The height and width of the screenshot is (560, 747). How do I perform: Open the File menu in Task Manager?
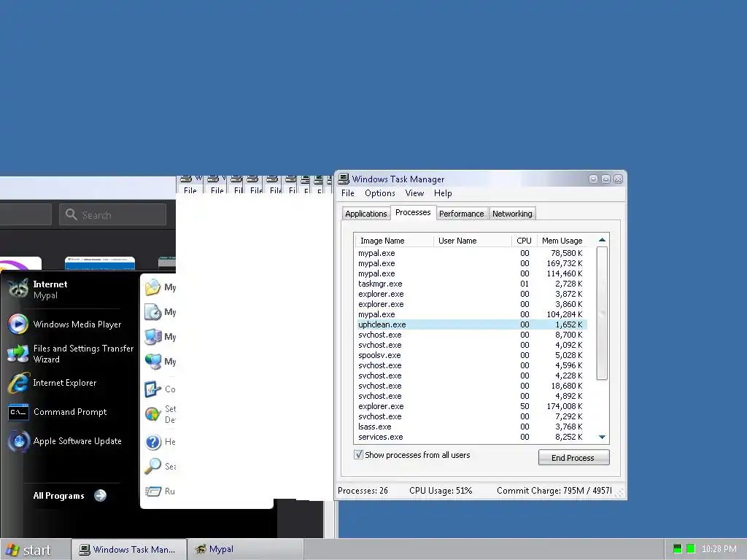[x=348, y=192]
